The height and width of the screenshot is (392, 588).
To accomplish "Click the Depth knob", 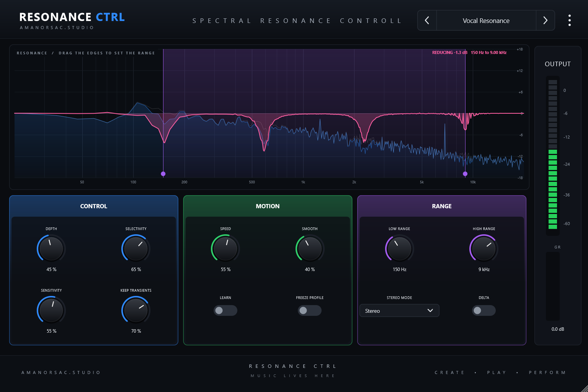I will (51, 248).
